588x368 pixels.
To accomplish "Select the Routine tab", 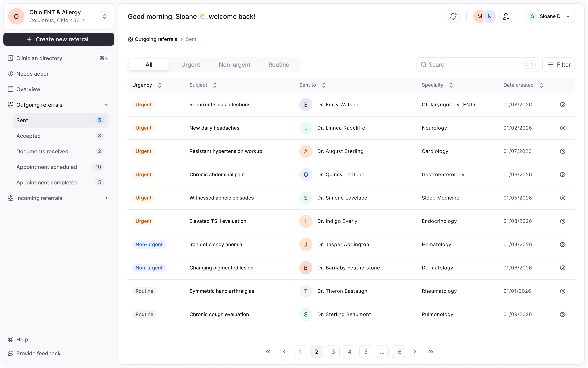I will pyautogui.click(x=279, y=64).
